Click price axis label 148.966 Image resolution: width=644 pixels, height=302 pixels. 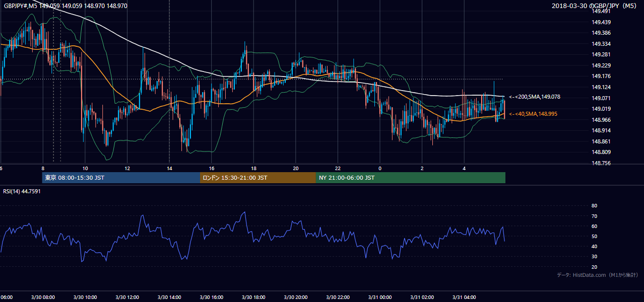(x=602, y=120)
